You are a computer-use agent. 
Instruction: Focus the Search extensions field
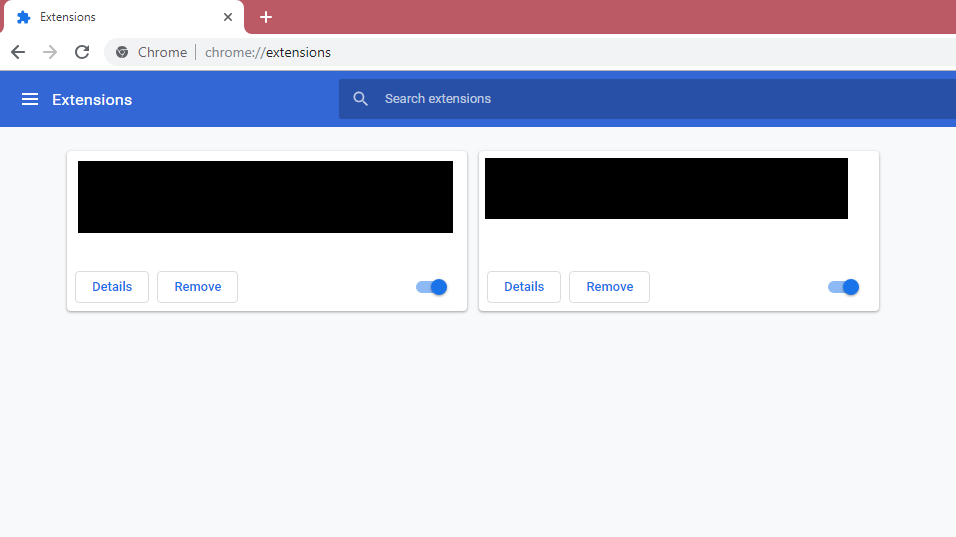[x=647, y=99]
